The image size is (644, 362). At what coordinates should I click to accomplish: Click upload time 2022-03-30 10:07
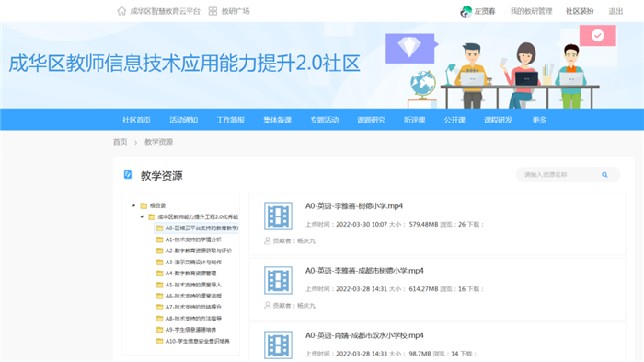[362, 224]
